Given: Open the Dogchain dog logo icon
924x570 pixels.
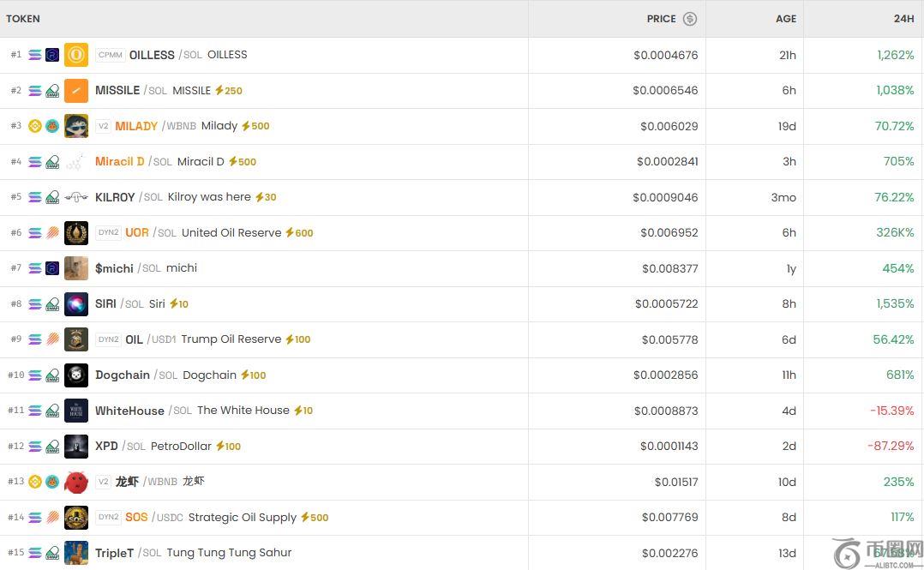Looking at the screenshot, I should [x=76, y=375].
